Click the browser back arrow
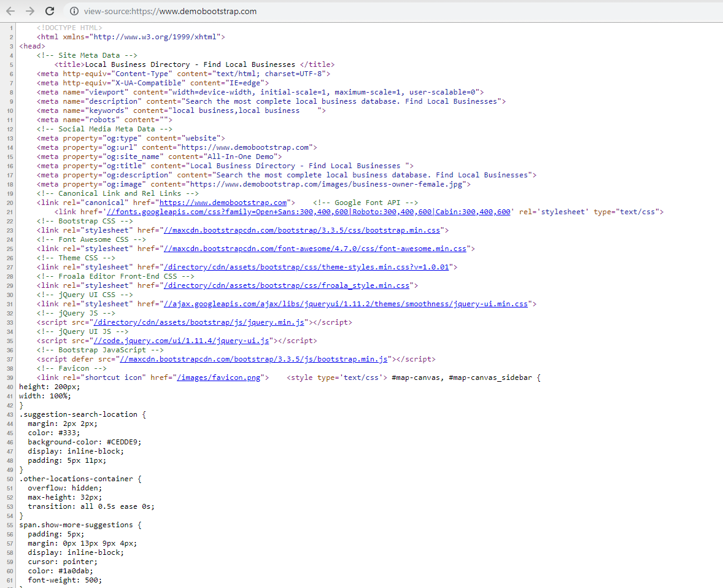 [x=10, y=11]
